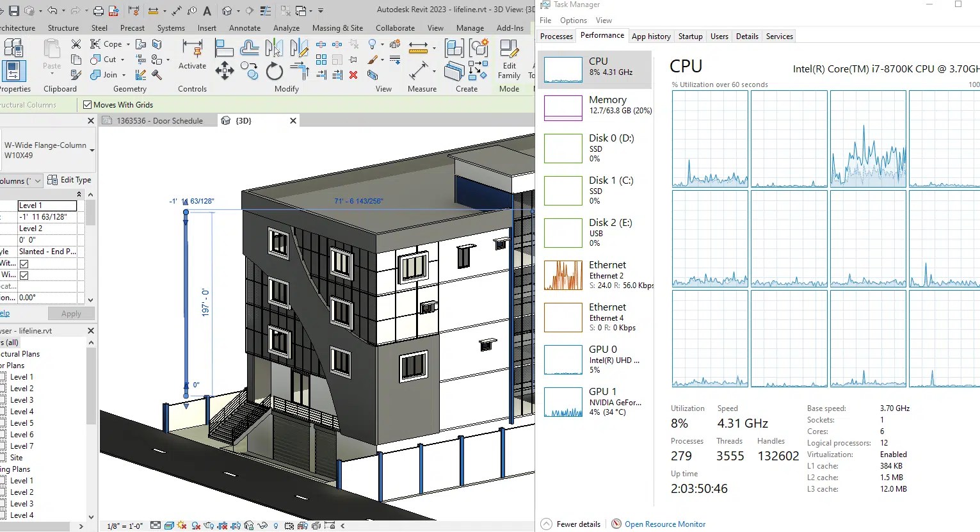The image size is (980, 532).
Task: Switch to the Door Schedule view tab
Action: click(x=159, y=120)
